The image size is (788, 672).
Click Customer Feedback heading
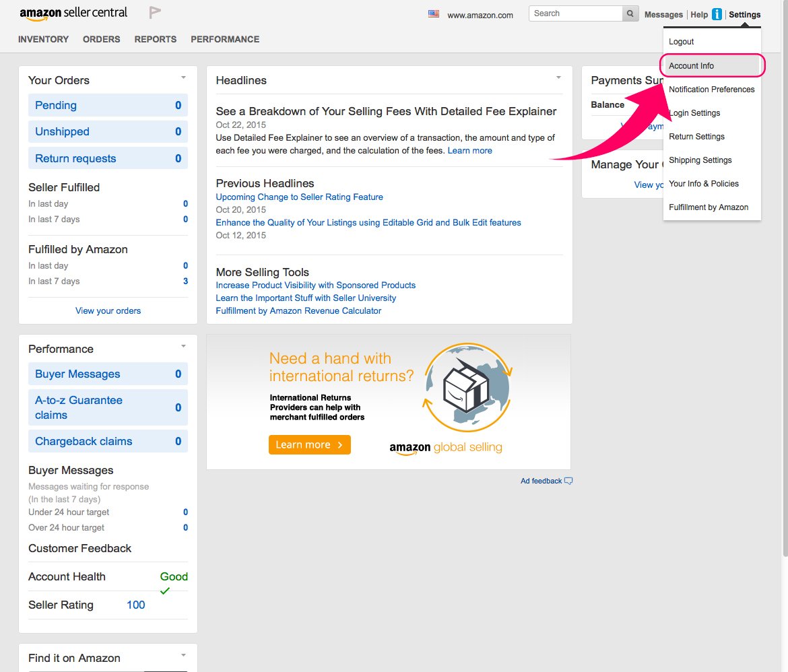(x=80, y=548)
